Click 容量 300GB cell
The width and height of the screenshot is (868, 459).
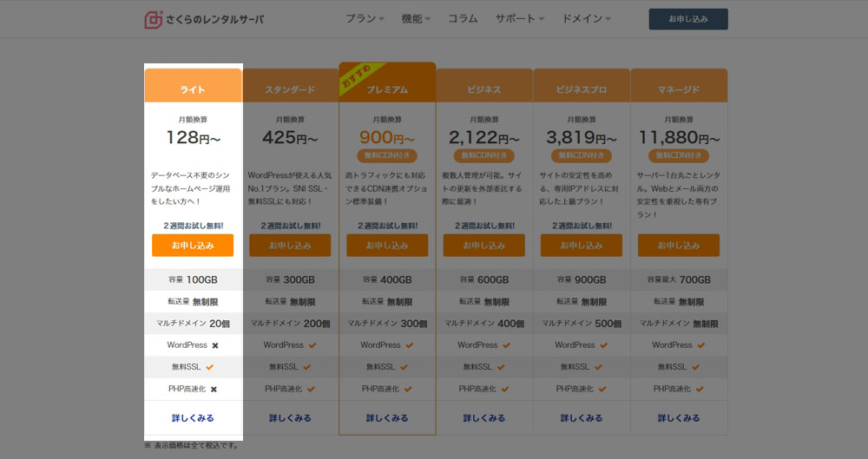290,279
